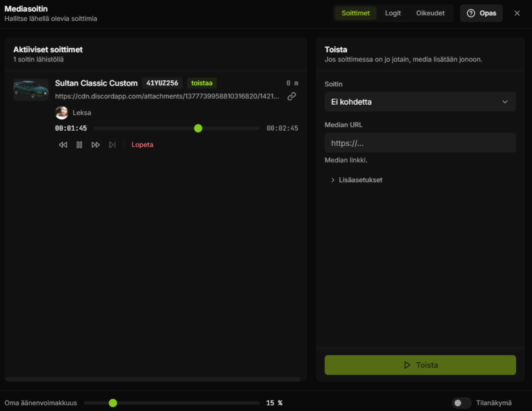
Task: Expand the Lisäasetukset section
Action: click(357, 180)
